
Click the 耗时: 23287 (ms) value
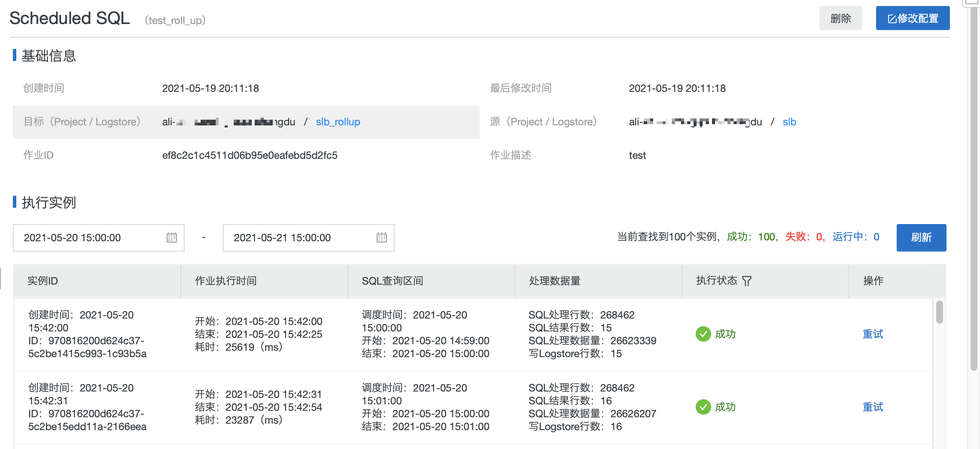239,420
